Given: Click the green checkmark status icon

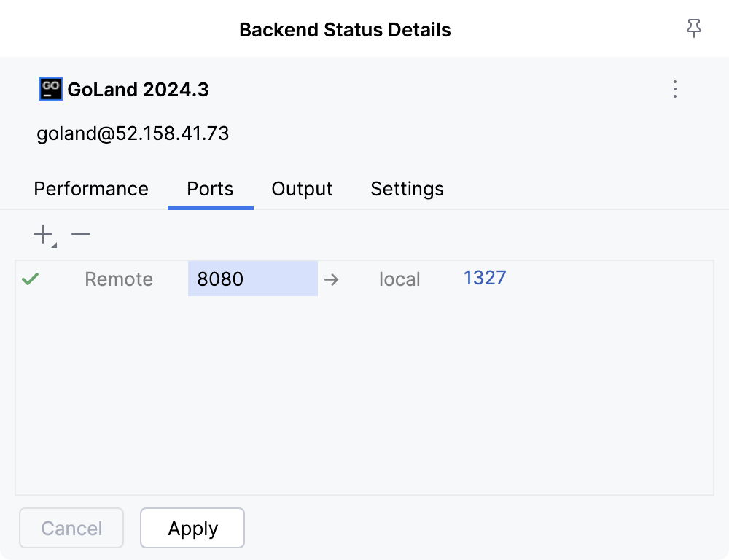Looking at the screenshot, I should click(x=30, y=279).
